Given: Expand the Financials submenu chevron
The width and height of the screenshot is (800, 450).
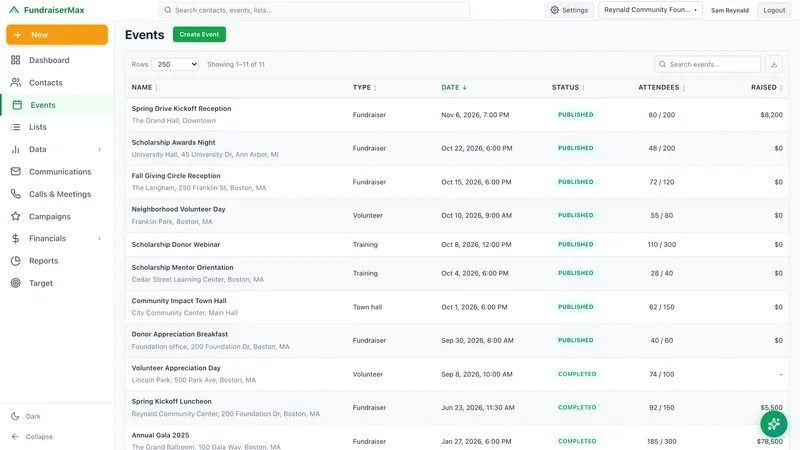Looking at the screenshot, I should coord(99,238).
